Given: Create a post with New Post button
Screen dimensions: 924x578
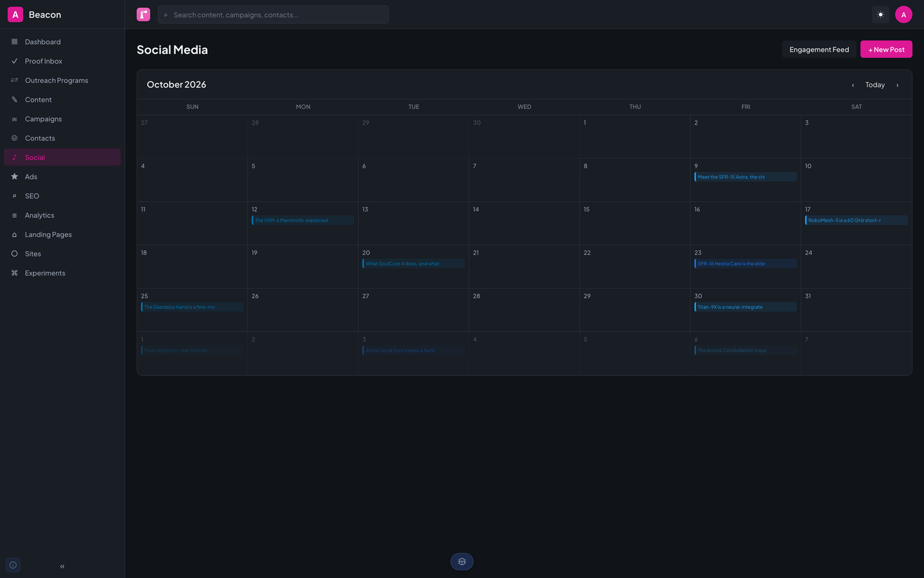Looking at the screenshot, I should click(886, 49).
